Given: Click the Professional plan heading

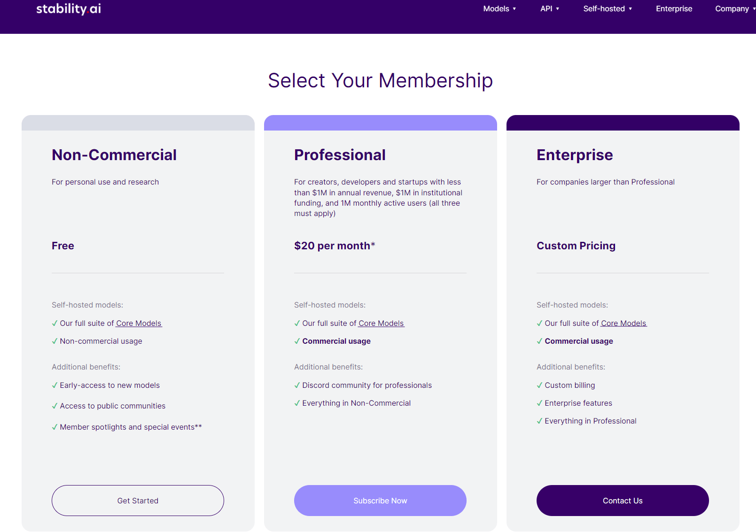Looking at the screenshot, I should [340, 155].
